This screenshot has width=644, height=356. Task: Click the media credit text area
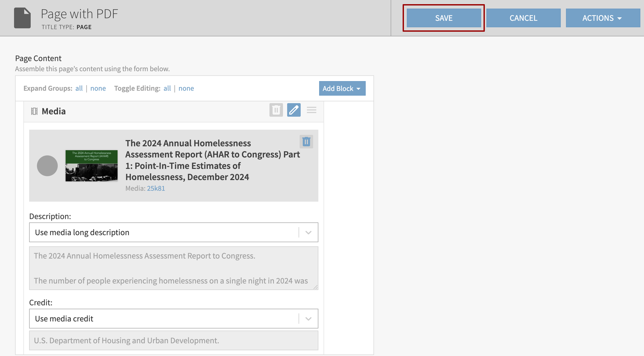pos(173,340)
